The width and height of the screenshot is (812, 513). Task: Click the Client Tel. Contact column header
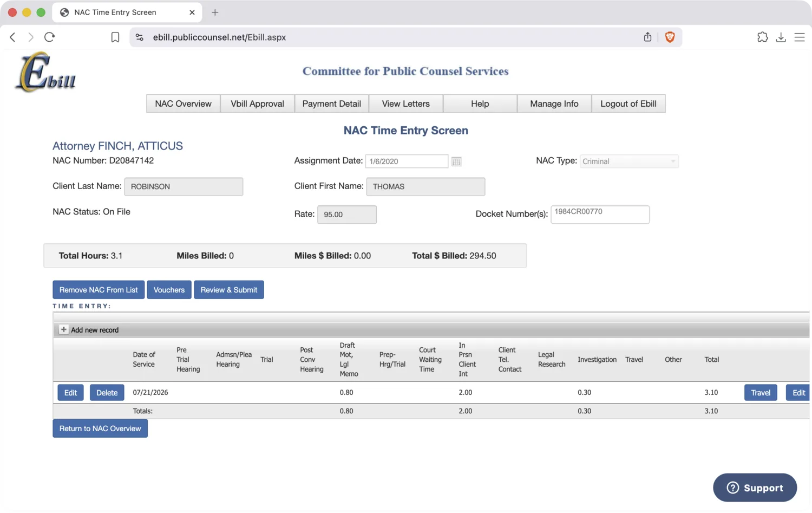510,360
